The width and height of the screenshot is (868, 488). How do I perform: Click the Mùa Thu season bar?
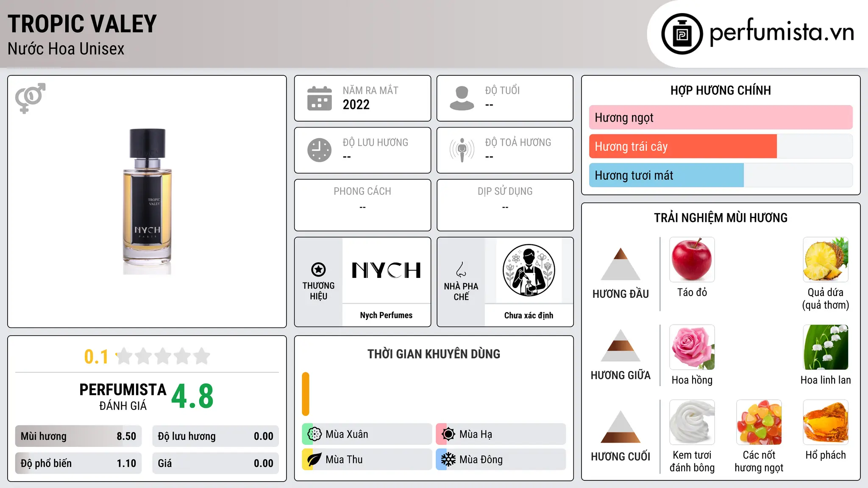367,460
